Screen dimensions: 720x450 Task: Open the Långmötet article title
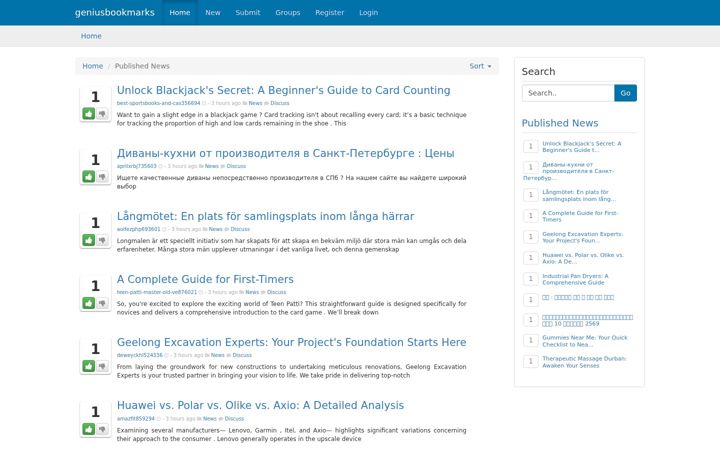265,216
